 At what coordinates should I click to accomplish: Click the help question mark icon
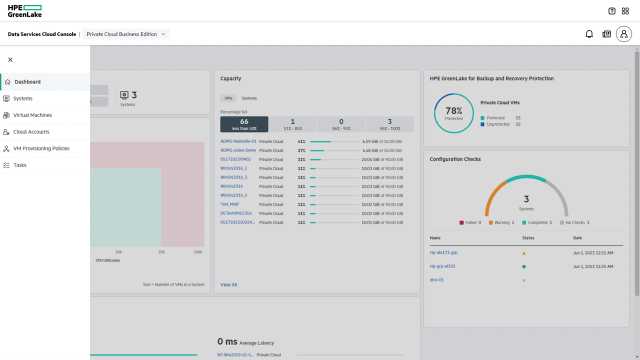611,11
